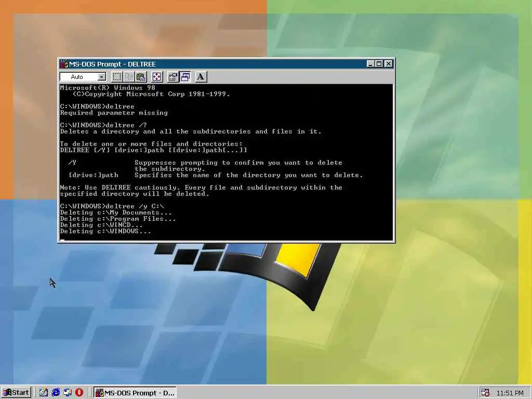Click 'Suppresses prompting to confirm' line
The width and height of the screenshot is (532, 399).
tap(238, 163)
